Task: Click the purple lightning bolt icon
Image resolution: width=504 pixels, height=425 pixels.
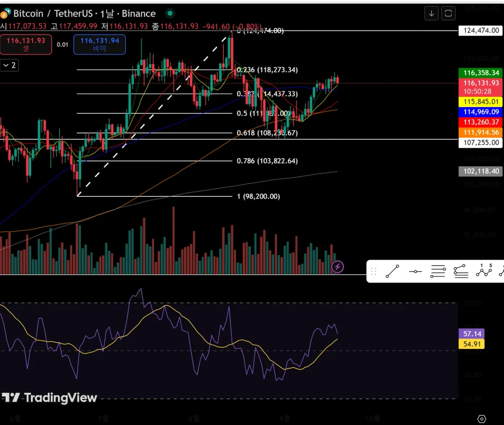Action: point(338,266)
